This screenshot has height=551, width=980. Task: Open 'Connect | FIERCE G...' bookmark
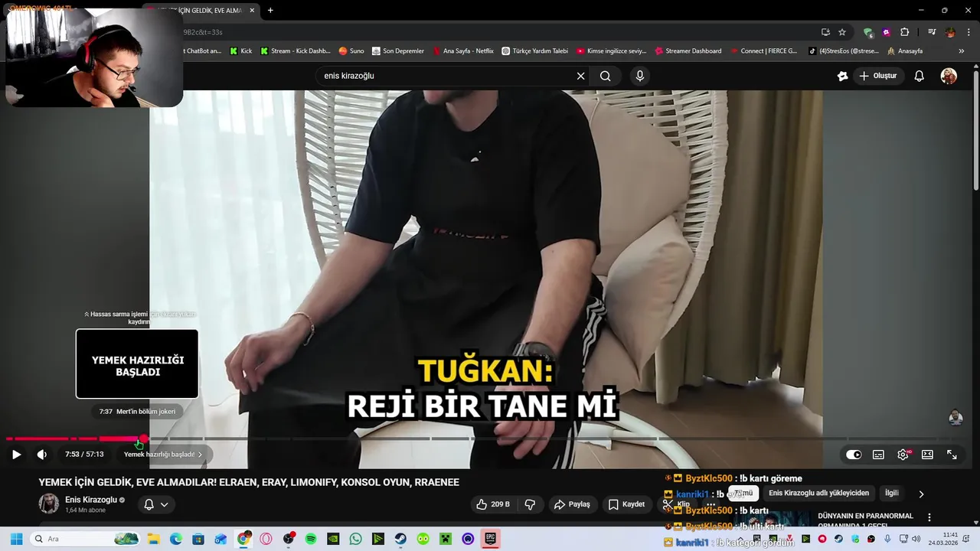[763, 51]
